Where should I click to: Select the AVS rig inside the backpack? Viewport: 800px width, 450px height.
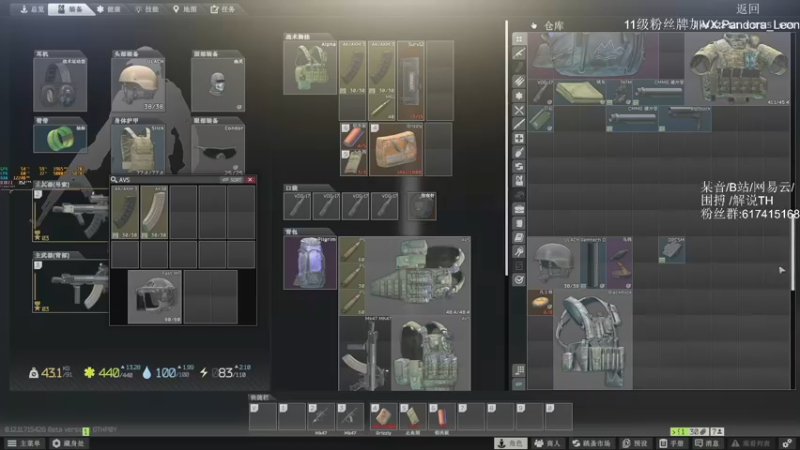click(x=418, y=276)
